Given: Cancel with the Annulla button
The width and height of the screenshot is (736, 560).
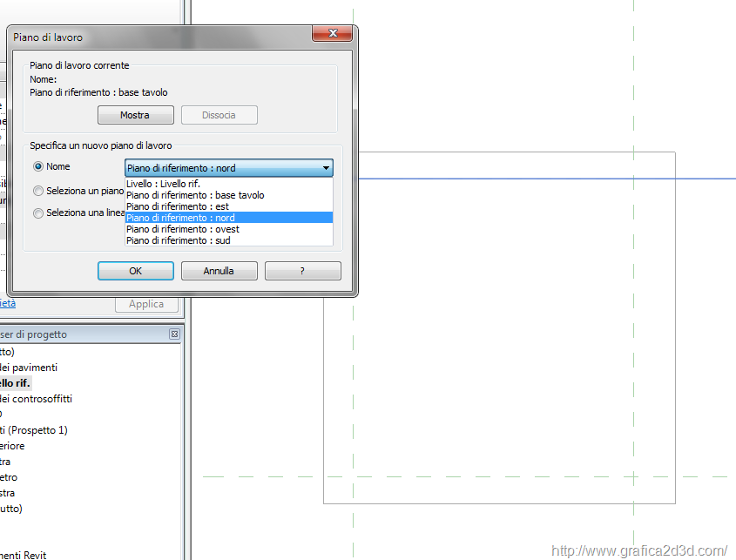Looking at the screenshot, I should pyautogui.click(x=219, y=271).
